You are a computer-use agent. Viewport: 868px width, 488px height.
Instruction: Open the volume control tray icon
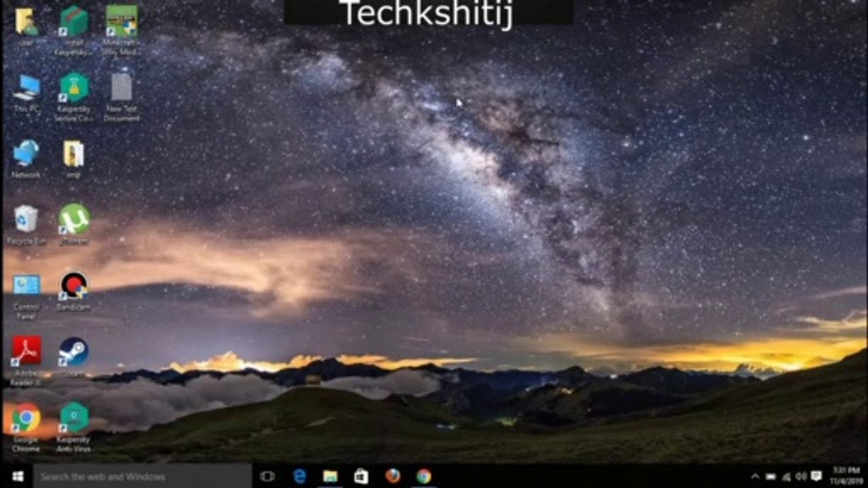click(802, 476)
